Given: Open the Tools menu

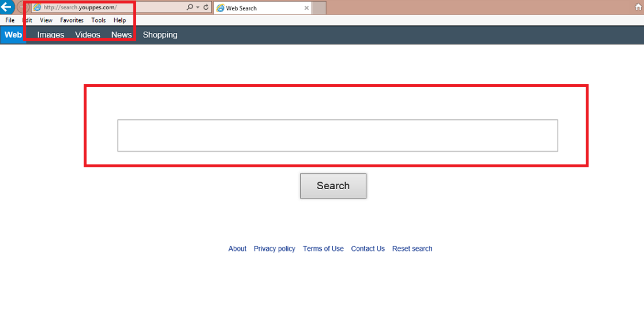Looking at the screenshot, I should [99, 20].
